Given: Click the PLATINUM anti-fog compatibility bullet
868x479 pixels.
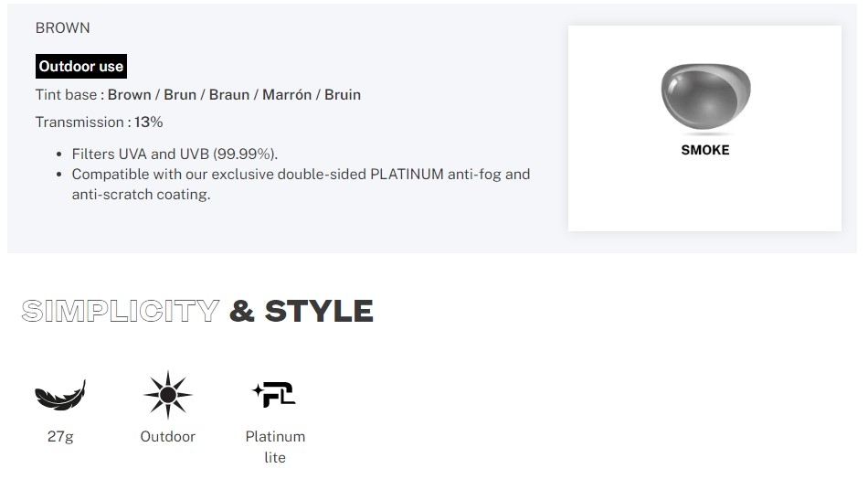Looking at the screenshot, I should click(x=302, y=185).
